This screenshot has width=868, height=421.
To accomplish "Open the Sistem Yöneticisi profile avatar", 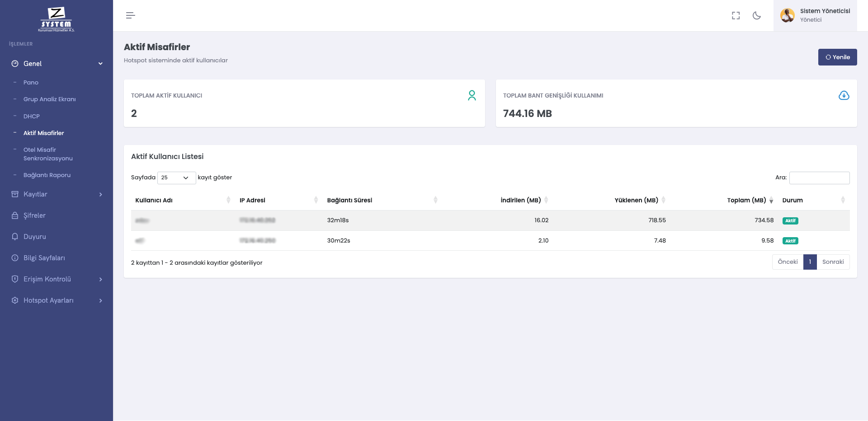I will tap(787, 15).
